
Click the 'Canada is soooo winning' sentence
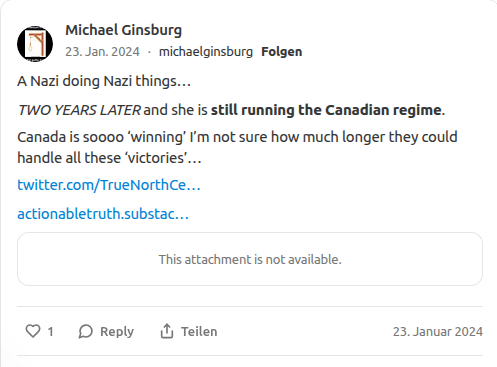pos(237,137)
